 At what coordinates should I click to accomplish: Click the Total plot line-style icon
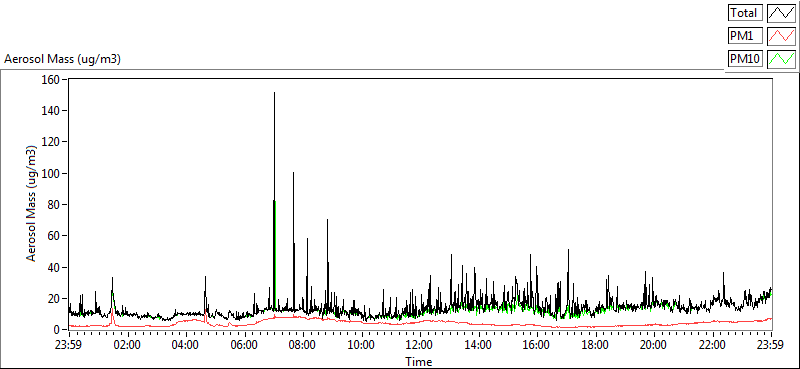tap(782, 13)
